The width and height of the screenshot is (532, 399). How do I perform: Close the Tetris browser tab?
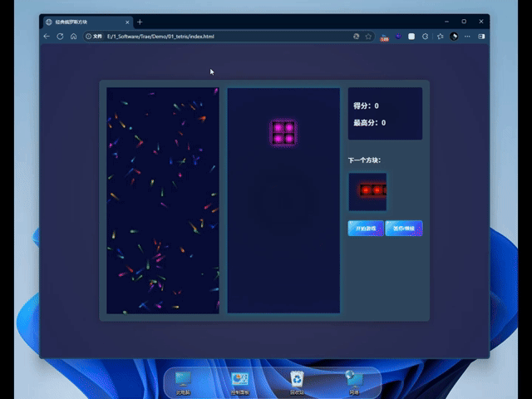pyautogui.click(x=127, y=22)
